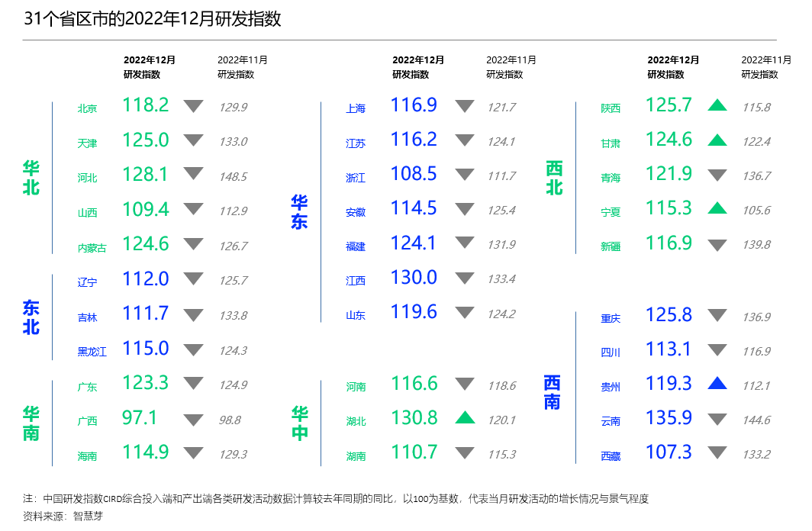Click the chart title about 31个省区市
This screenshot has height=531, width=812.
153,19
